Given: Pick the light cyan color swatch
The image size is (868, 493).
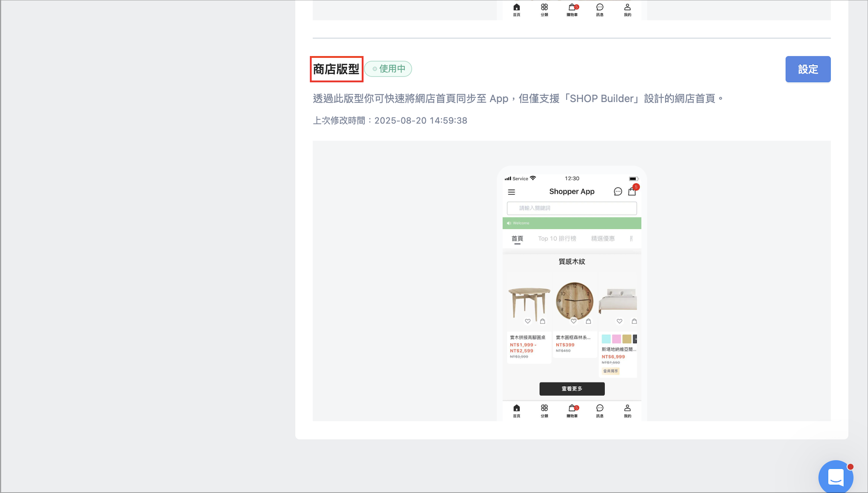Looking at the screenshot, I should [x=606, y=339].
